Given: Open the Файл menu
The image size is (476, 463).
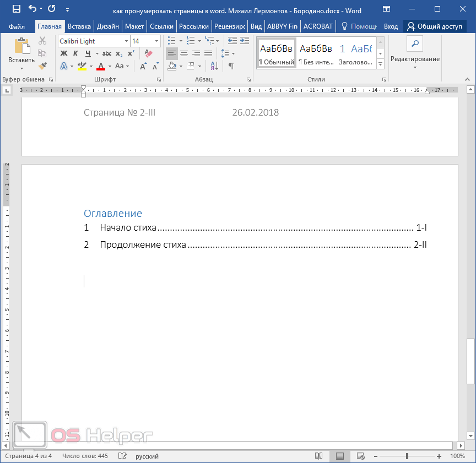Looking at the screenshot, I should click(17, 26).
